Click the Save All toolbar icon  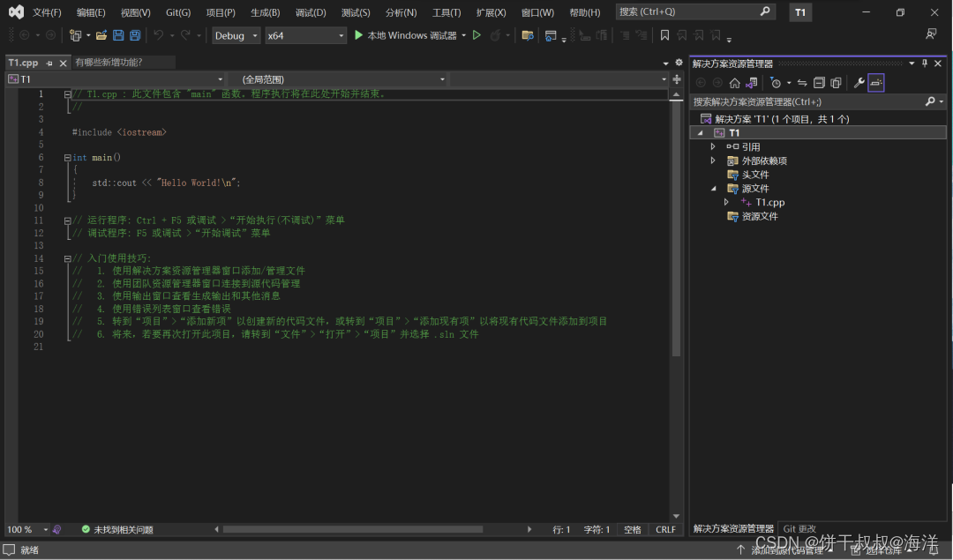pos(135,35)
